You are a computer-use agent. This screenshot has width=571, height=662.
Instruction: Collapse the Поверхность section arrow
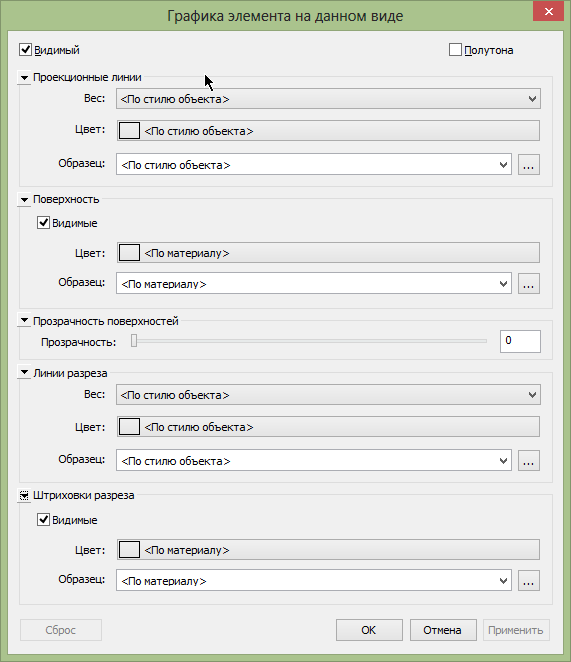click(x=24, y=200)
